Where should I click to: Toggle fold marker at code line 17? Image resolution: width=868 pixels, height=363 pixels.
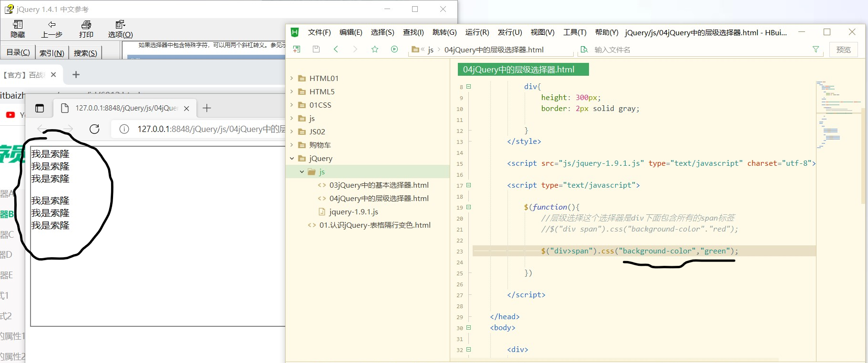pyautogui.click(x=468, y=185)
